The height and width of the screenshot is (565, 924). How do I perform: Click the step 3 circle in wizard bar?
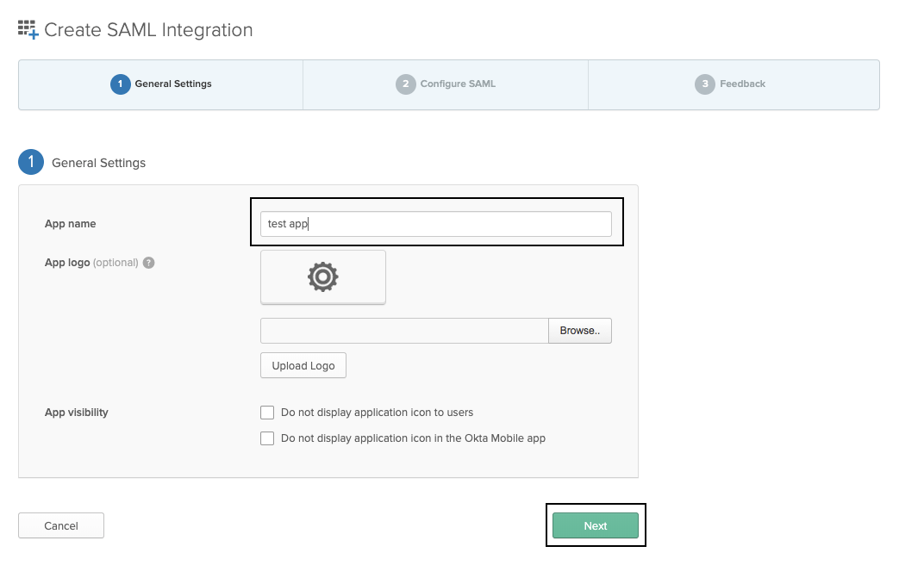click(705, 84)
